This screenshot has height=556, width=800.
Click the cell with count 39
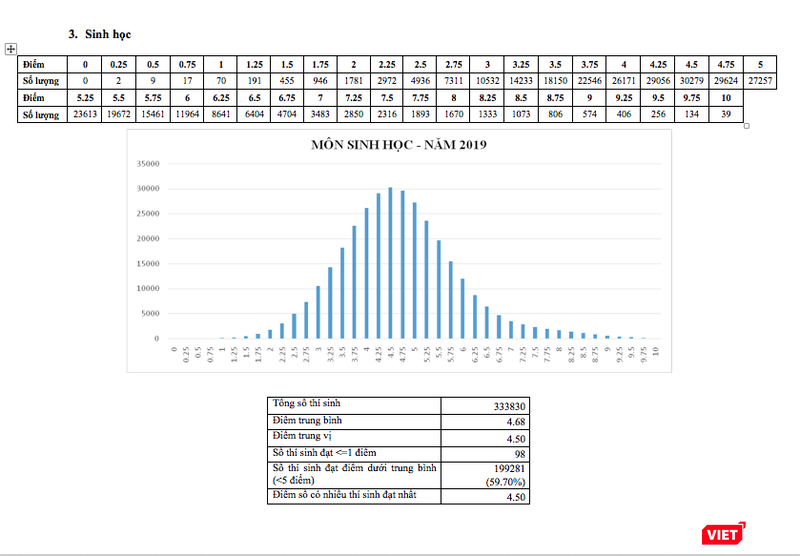(x=726, y=115)
